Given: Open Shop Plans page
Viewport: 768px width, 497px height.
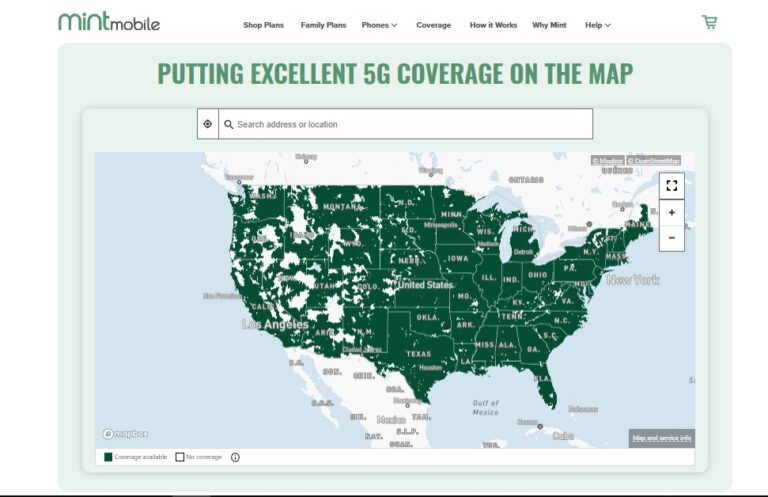Looking at the screenshot, I should [x=264, y=25].
